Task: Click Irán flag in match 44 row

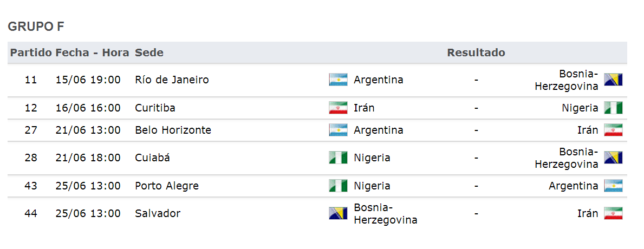Action: pos(613,213)
